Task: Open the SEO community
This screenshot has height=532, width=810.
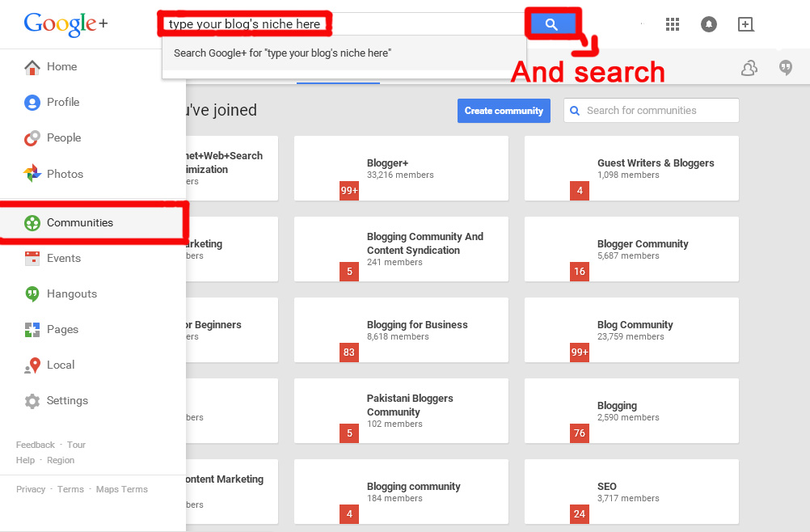Action: (632, 492)
